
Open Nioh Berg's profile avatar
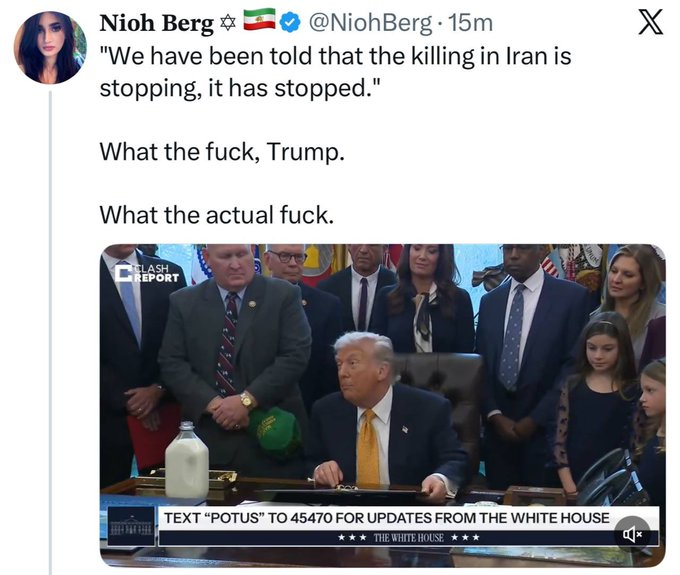point(50,47)
